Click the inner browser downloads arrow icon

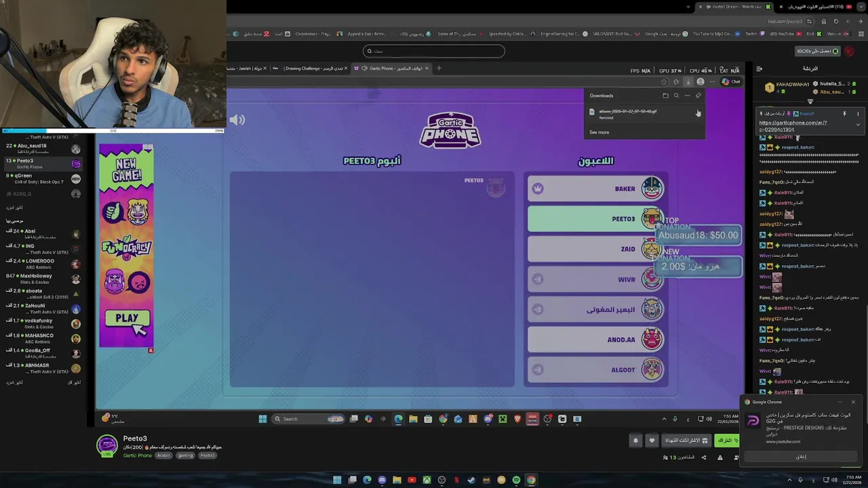[688, 82]
